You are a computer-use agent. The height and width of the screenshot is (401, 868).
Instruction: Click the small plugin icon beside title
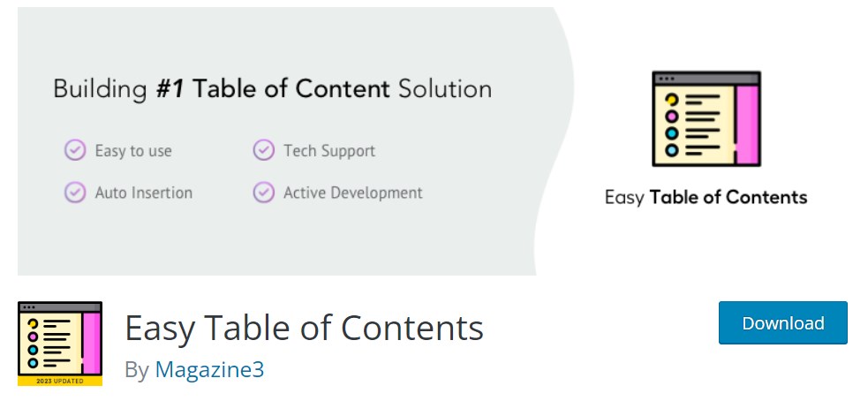[60, 344]
